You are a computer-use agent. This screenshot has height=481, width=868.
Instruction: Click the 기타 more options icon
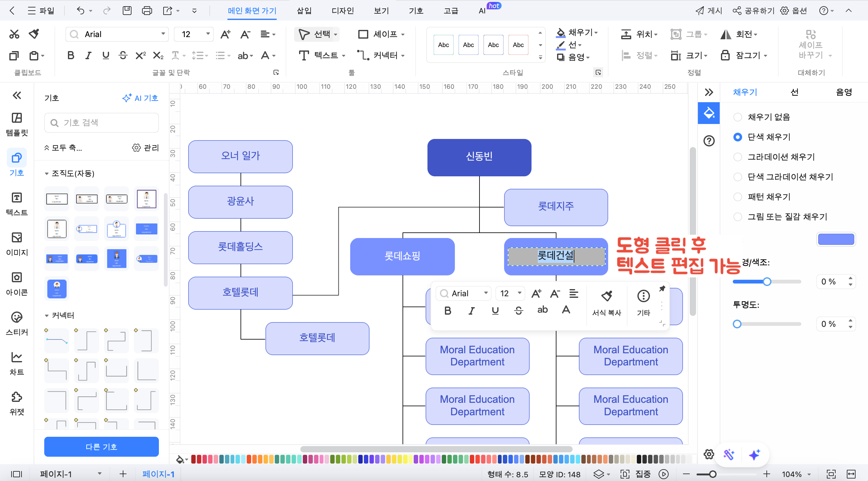coord(643,303)
